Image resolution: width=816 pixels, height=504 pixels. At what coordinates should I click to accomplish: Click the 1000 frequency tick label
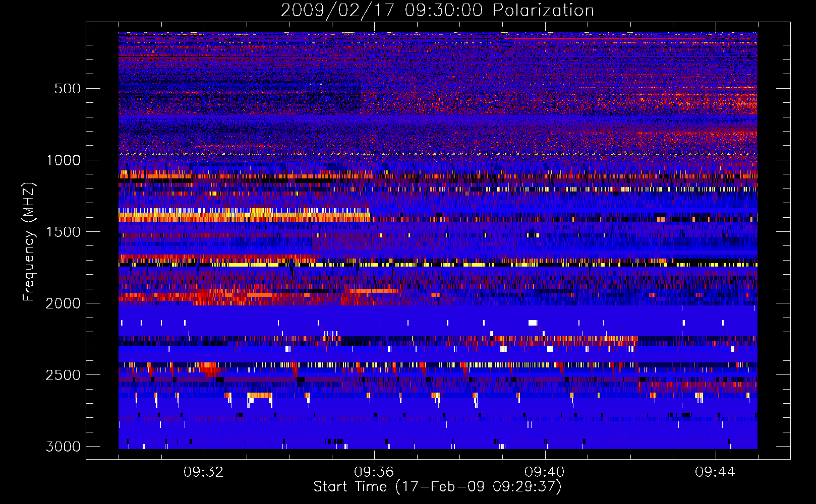(x=63, y=160)
